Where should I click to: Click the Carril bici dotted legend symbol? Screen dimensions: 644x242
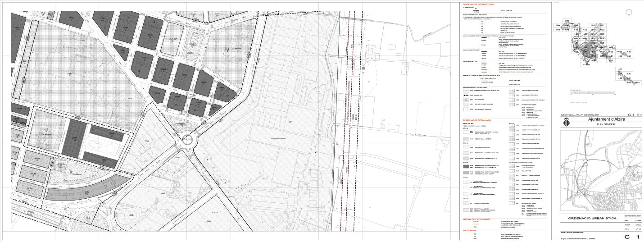(466, 96)
